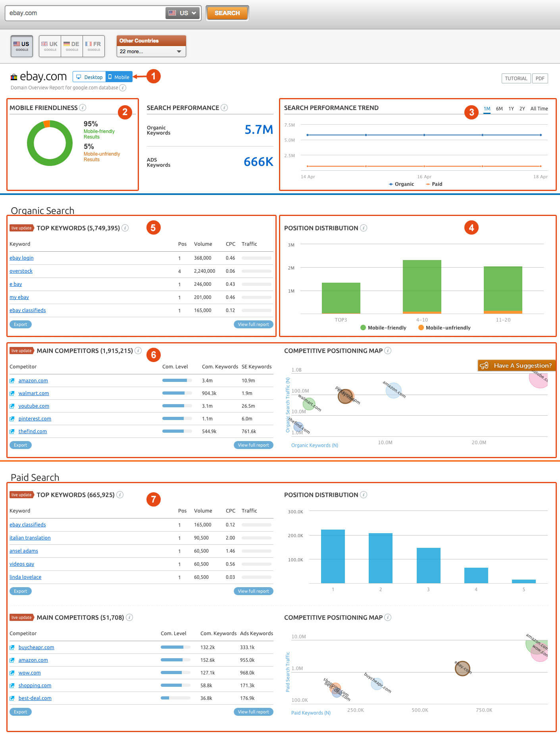
Task: Switch report view to Desktop
Action: (x=89, y=77)
